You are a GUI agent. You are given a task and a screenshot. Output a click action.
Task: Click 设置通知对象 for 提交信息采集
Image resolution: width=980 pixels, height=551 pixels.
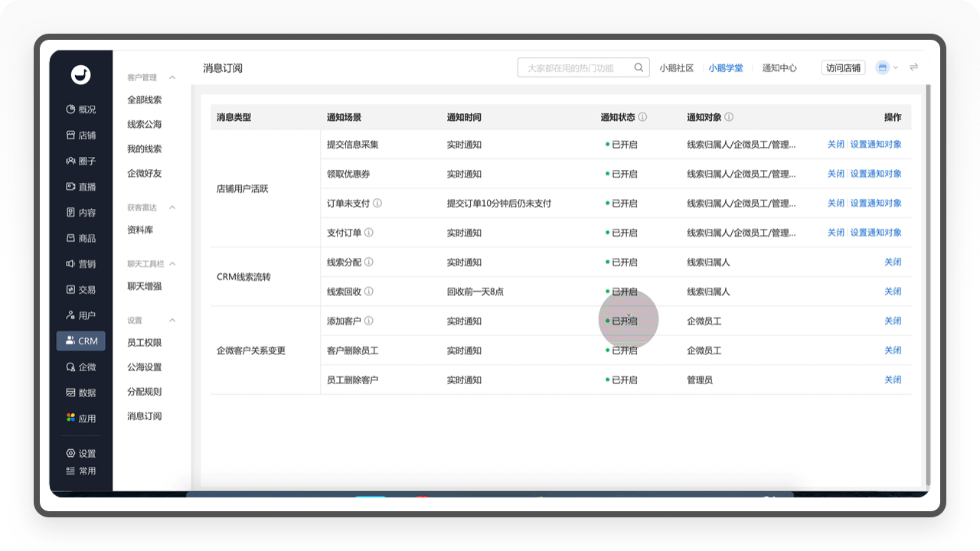(x=876, y=145)
